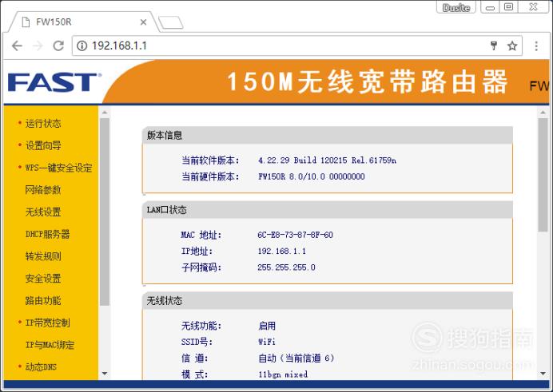Open IP带宽控制 menu item

point(48,323)
